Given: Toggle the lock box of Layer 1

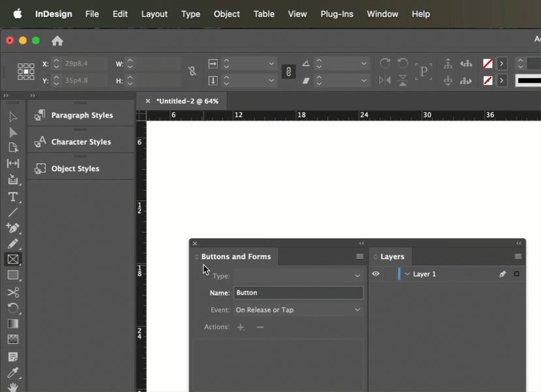Looking at the screenshot, I should point(389,274).
